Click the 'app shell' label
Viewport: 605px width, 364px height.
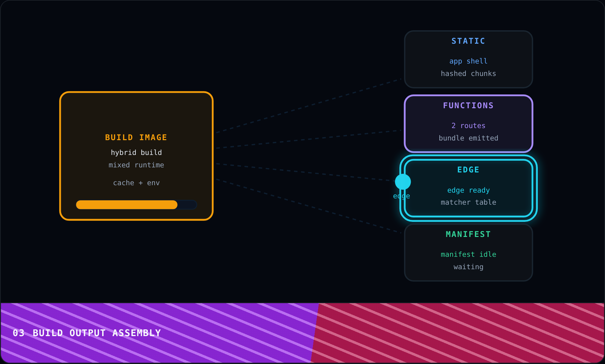coord(469,61)
